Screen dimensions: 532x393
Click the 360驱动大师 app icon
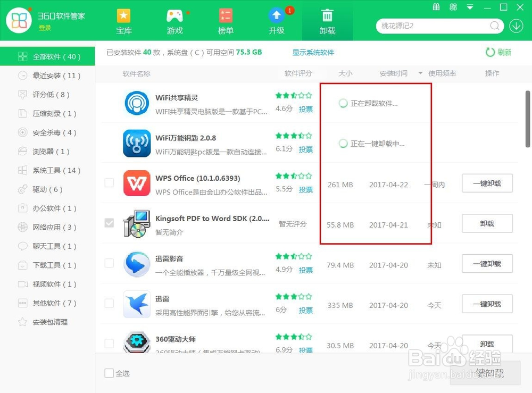tap(137, 342)
